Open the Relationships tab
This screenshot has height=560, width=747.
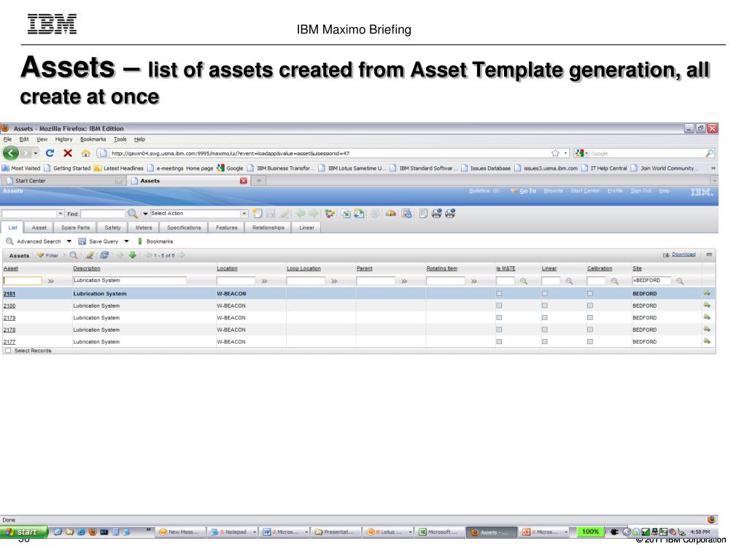(x=268, y=227)
